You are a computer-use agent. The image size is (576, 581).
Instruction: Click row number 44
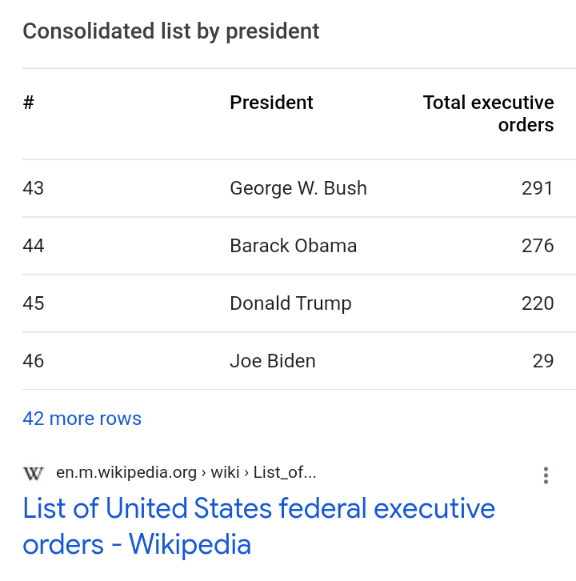point(33,246)
